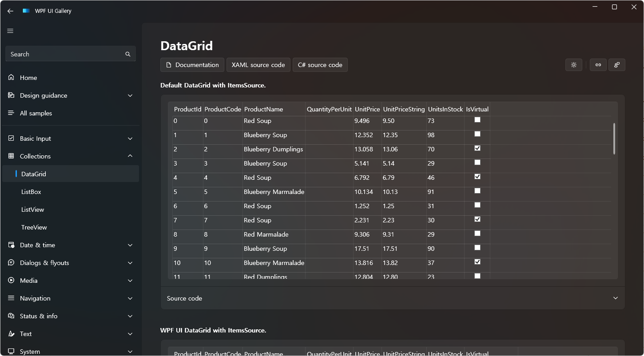Click the Status & info icon
The width and height of the screenshot is (644, 356).
11,316
